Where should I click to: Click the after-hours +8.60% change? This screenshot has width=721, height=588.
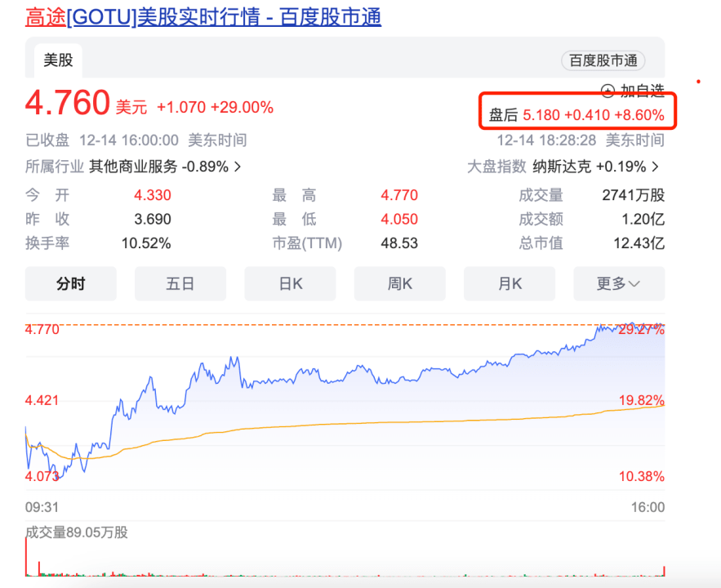(639, 115)
